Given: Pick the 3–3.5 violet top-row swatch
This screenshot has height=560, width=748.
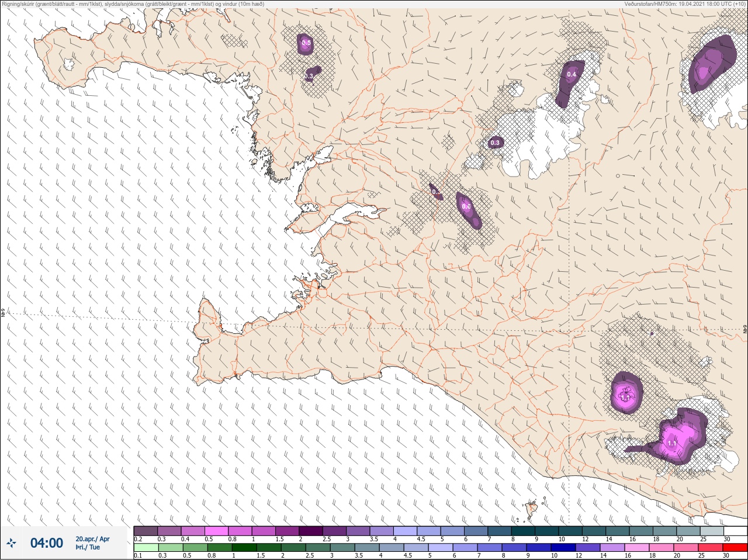Looking at the screenshot, I should 358,531.
